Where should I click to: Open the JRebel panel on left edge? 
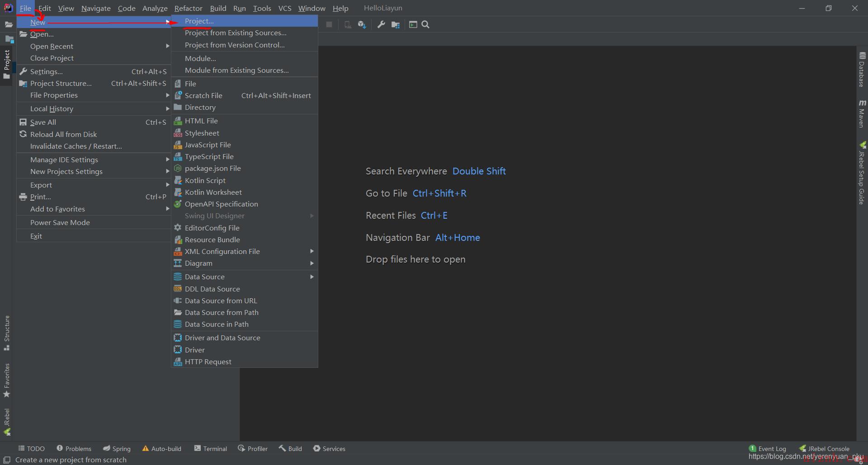6,422
